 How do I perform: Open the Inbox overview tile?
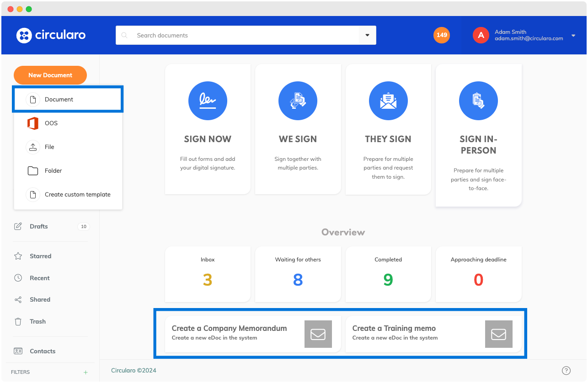208,274
